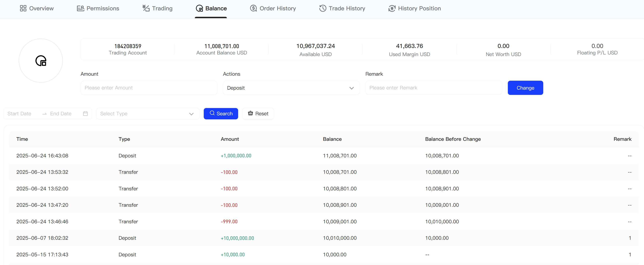This screenshot has height=265, width=644.
Task: Switch to Trade History tab
Action: [342, 8]
